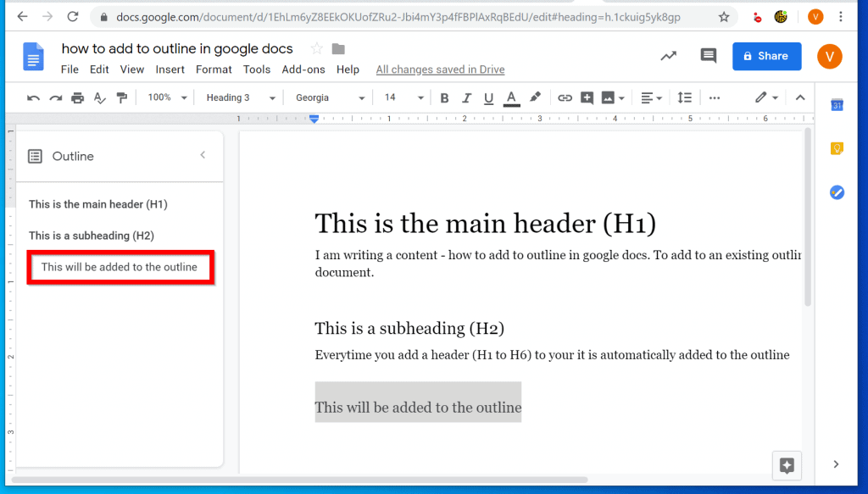Screen dimensions: 868x494
Task: Edit the document title text
Action: (177, 48)
